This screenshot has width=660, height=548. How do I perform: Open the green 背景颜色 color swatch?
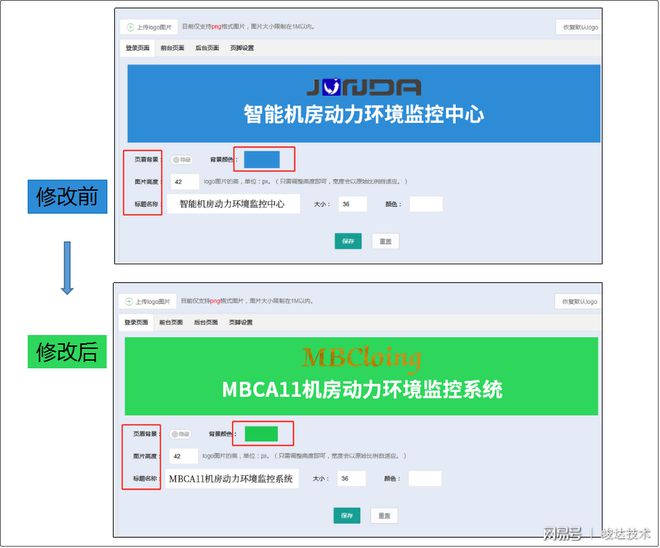(261, 434)
